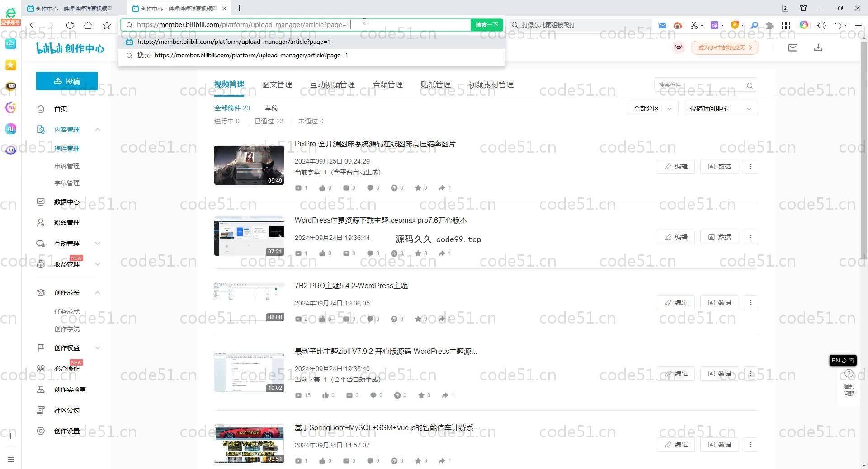
Task: Open new tab with plus icon
Action: coord(240,8)
